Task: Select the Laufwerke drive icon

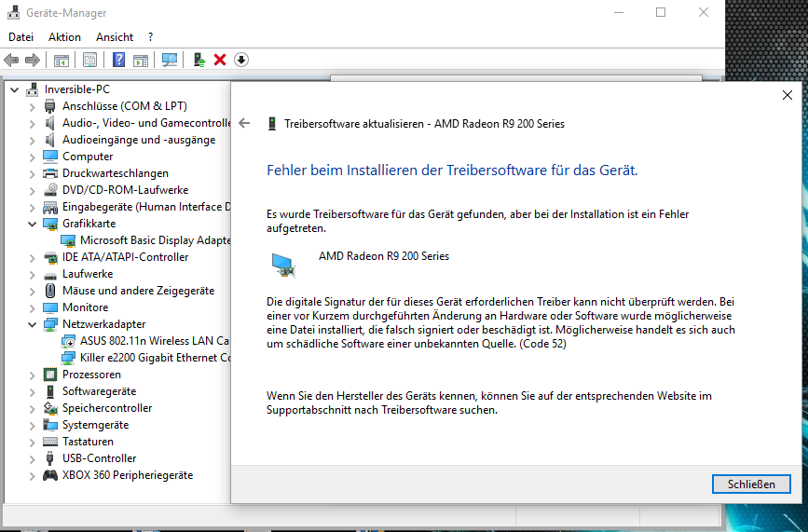Action: tap(50, 275)
